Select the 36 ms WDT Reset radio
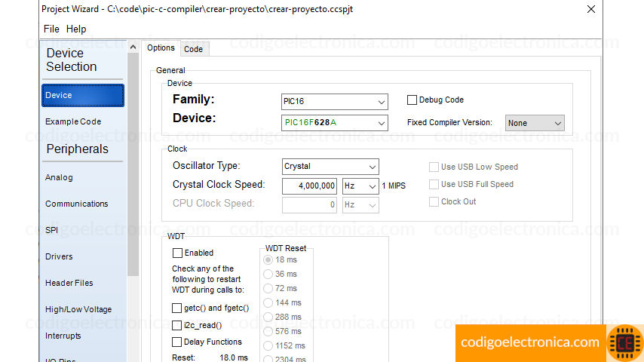This screenshot has height=362, width=644. click(268, 274)
